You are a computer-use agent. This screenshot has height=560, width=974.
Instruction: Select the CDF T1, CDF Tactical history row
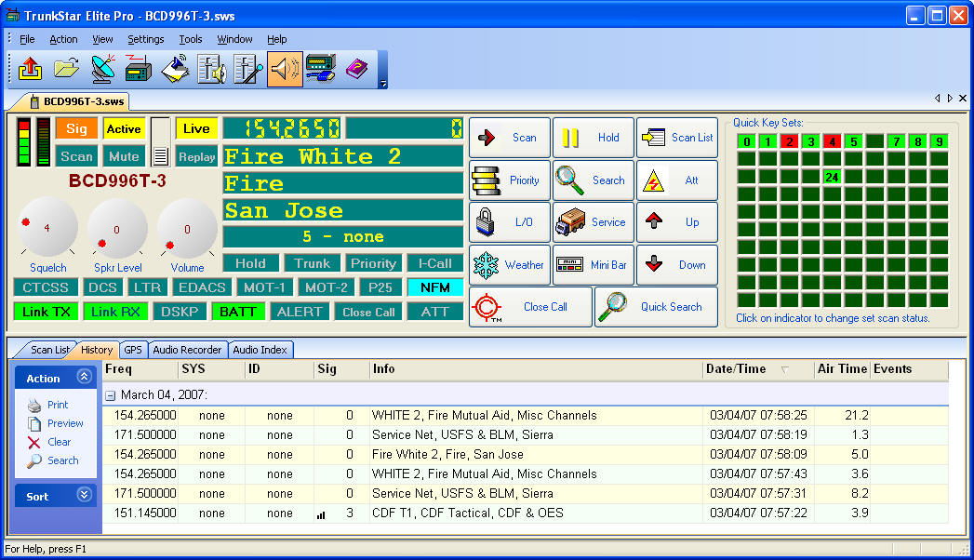(525, 513)
